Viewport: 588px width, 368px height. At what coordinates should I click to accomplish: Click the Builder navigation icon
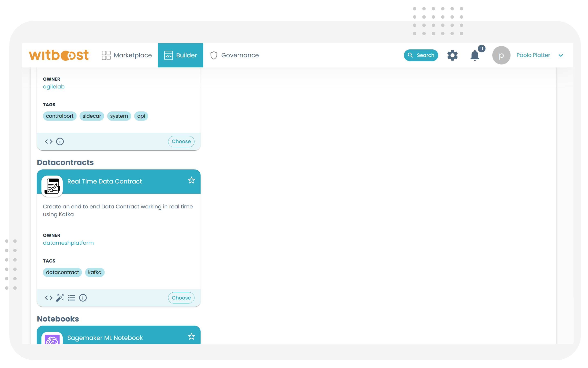pos(169,55)
